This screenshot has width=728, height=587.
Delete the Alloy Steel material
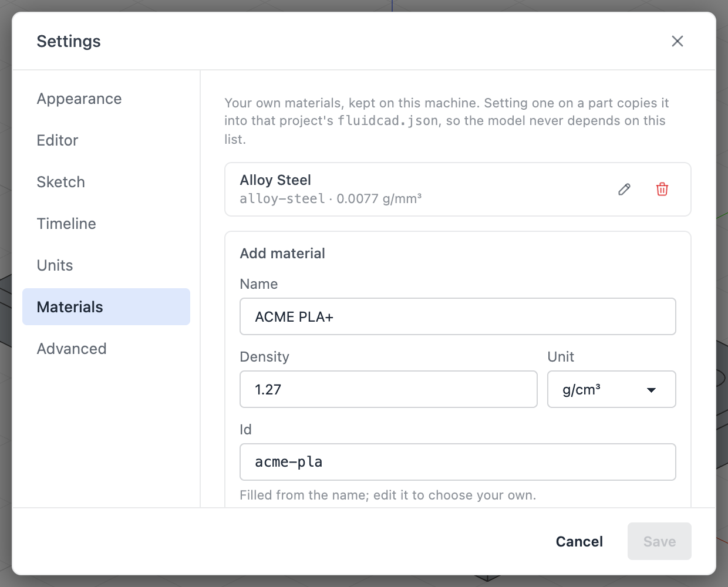tap(662, 189)
